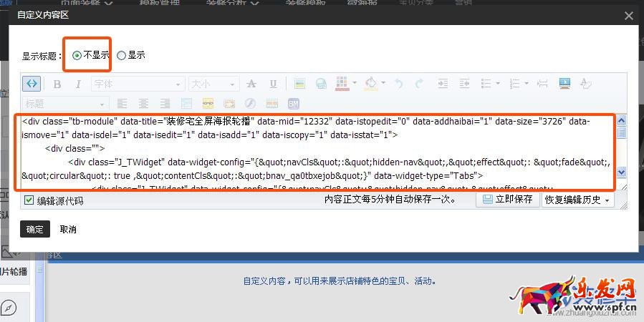Click the striped template icon before BM
This screenshot has width=644, height=322.
[x=272, y=103]
